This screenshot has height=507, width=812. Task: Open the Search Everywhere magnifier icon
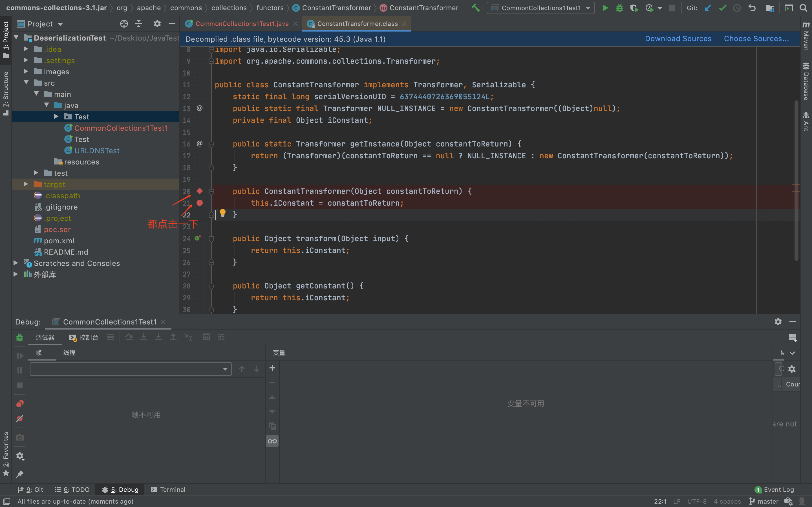[x=803, y=8]
